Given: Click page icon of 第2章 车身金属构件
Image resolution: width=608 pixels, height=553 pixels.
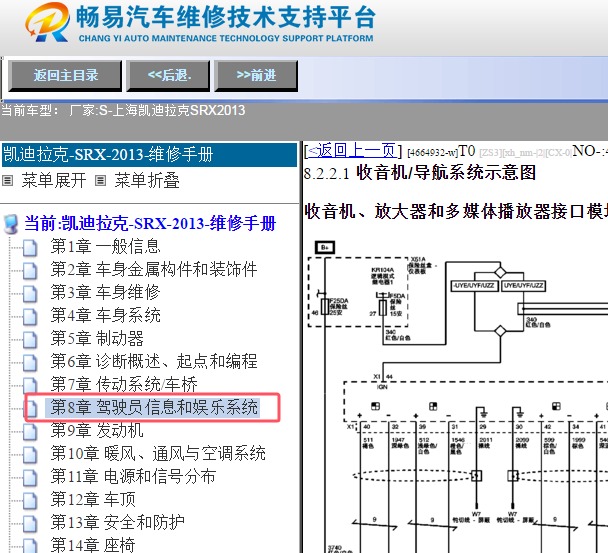Looking at the screenshot, I should pos(30,271).
